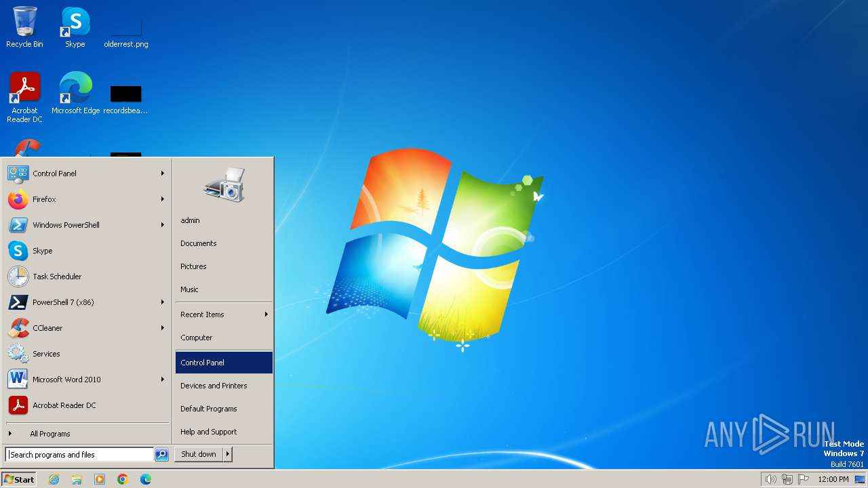Click the display icon beside the clock
The width and height of the screenshot is (868, 488).
860,479
